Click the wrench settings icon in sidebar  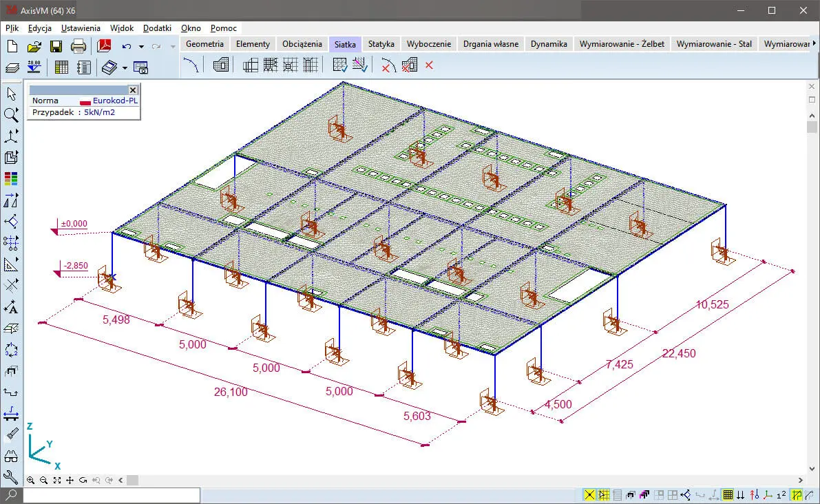[x=11, y=477]
